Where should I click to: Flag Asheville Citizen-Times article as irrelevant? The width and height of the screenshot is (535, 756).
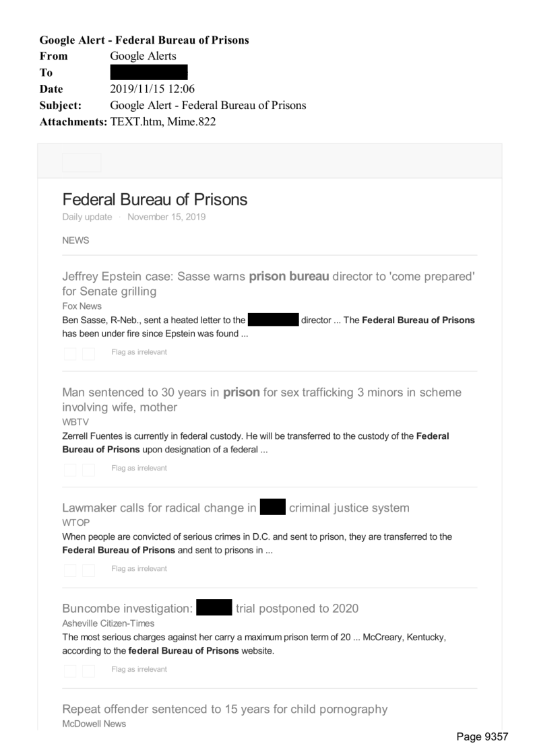(x=139, y=670)
